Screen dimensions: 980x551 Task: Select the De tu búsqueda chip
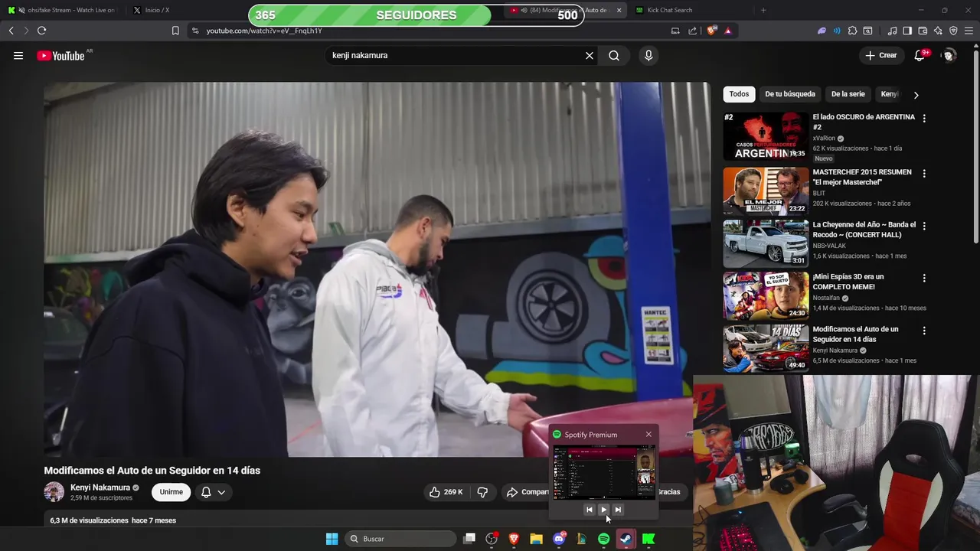790,94
